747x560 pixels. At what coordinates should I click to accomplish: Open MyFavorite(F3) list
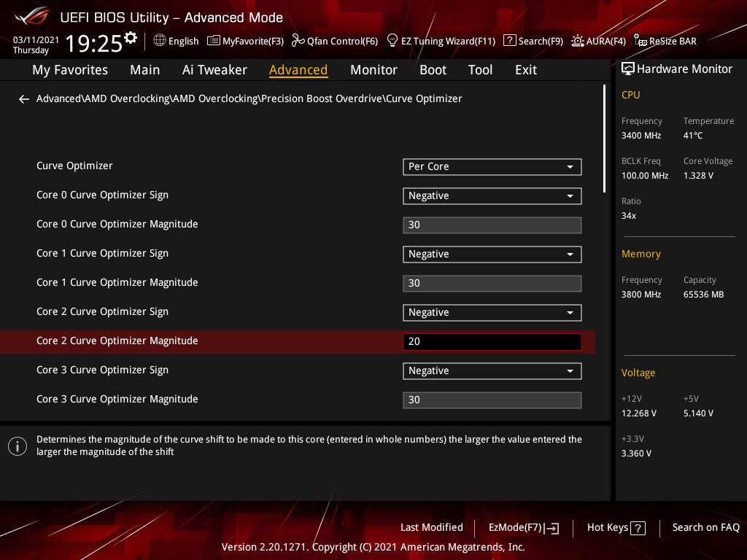click(x=245, y=41)
